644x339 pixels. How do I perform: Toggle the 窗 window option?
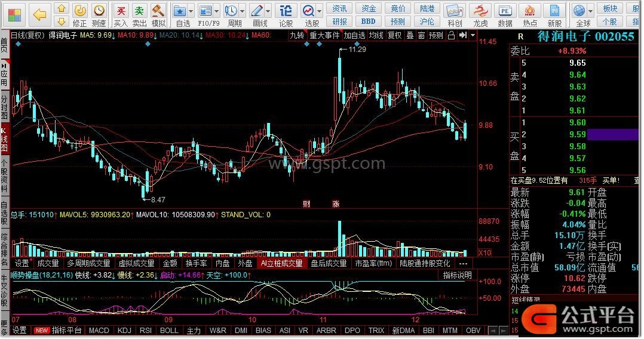coord(421,36)
